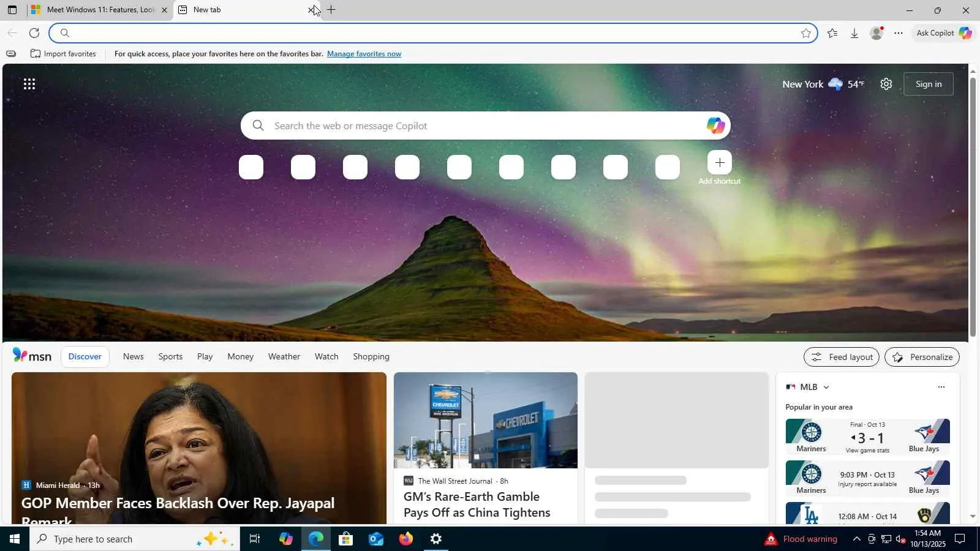Open Outlook from the taskbar
Viewport: 980px width, 551px height.
pyautogui.click(x=375, y=539)
